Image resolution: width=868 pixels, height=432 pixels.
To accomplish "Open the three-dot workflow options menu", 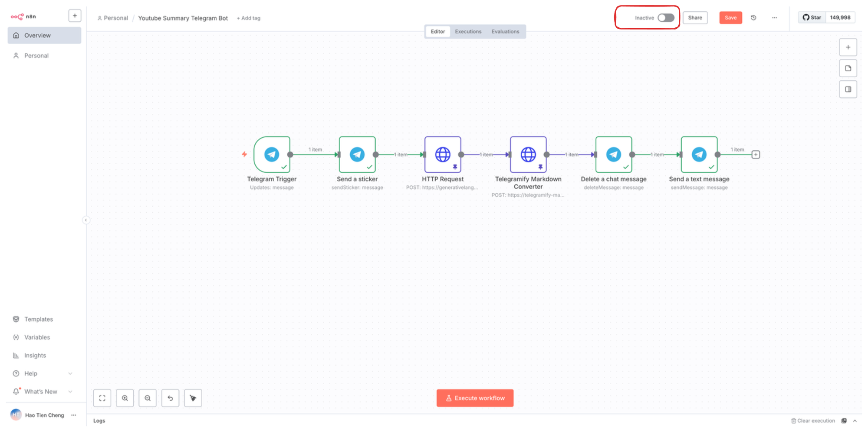I will (x=774, y=18).
